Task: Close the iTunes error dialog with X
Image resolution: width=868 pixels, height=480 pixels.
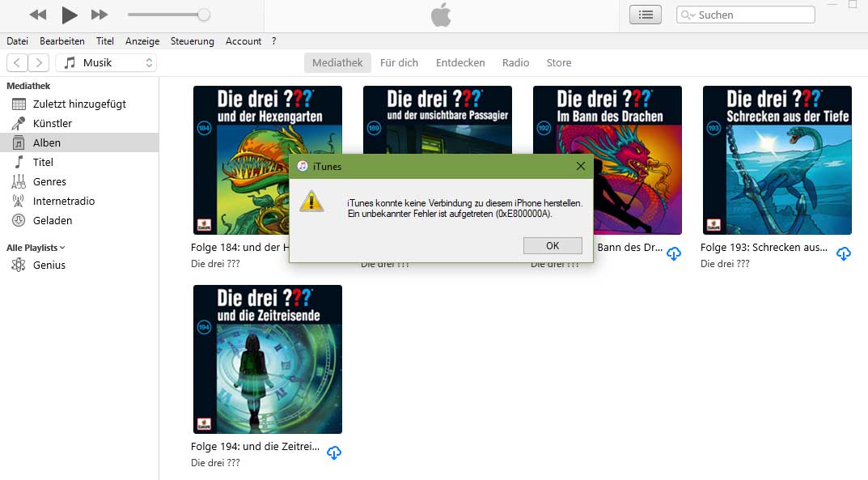Action: point(581,166)
